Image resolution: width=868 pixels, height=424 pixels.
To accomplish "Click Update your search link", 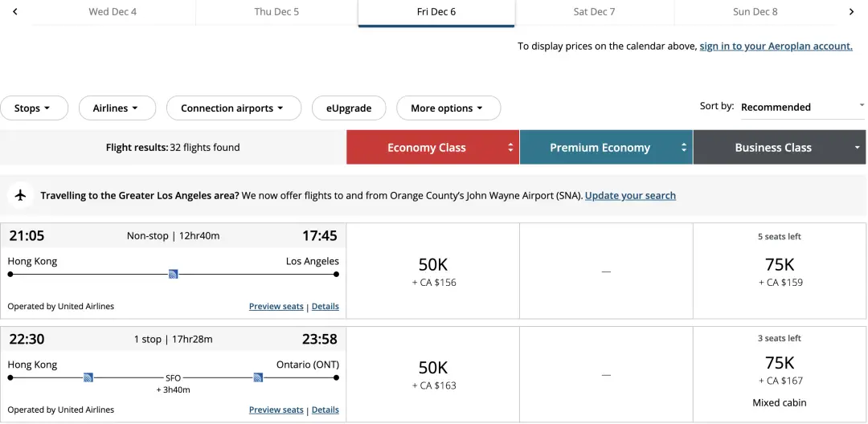I will click(x=630, y=196).
